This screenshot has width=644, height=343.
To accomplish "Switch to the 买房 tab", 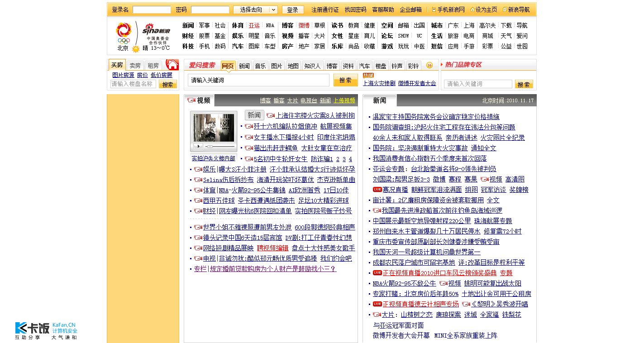I will (x=117, y=65).
